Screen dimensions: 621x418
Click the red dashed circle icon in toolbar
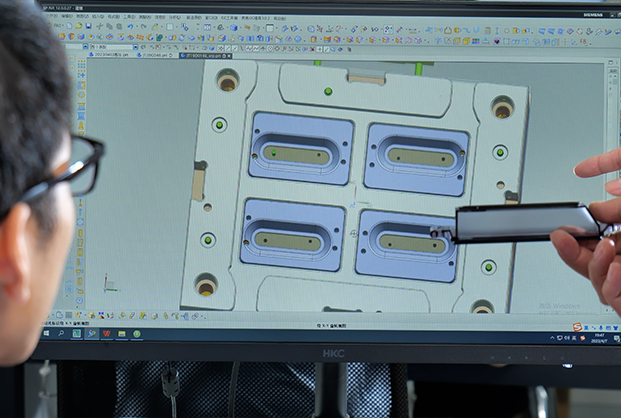579,31
